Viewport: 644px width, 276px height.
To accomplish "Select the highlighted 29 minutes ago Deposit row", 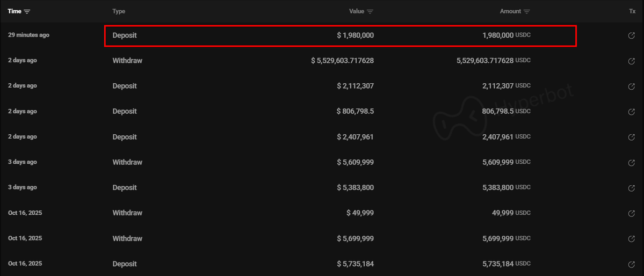I will (x=340, y=35).
